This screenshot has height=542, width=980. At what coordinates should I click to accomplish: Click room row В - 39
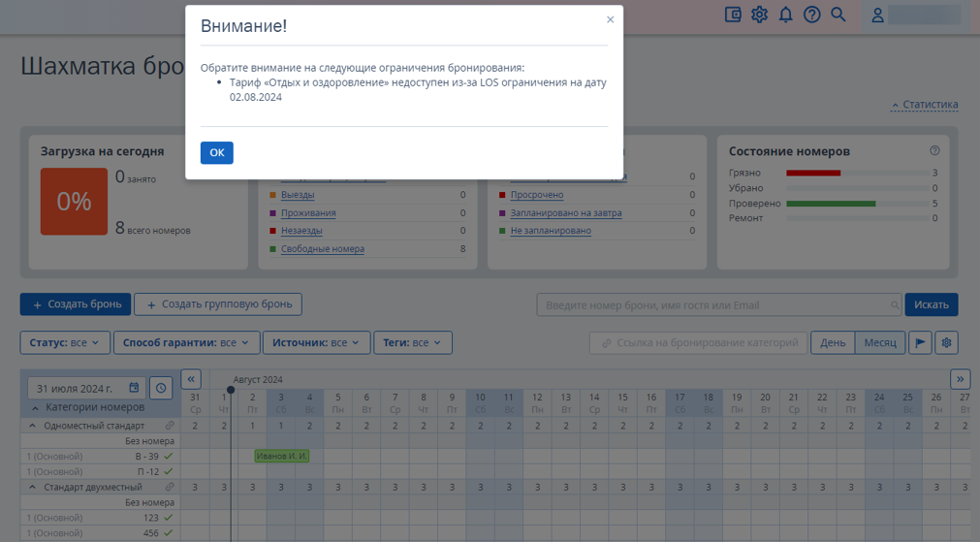[100, 457]
